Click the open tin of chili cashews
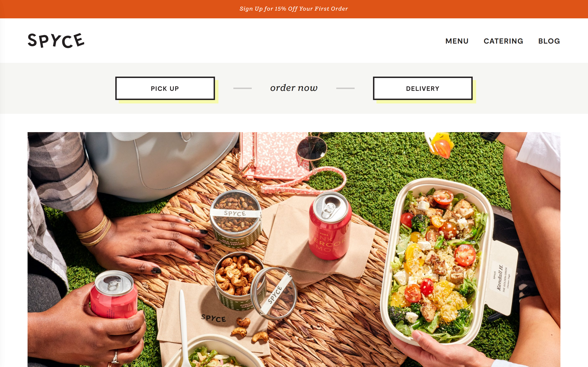This screenshot has width=588, height=367. (239, 280)
